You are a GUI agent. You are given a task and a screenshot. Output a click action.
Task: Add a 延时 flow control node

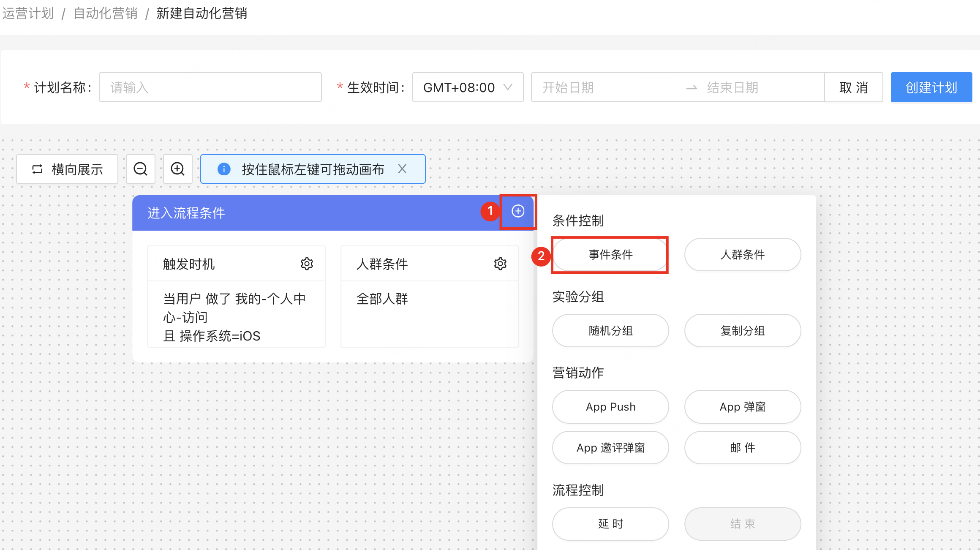[610, 524]
